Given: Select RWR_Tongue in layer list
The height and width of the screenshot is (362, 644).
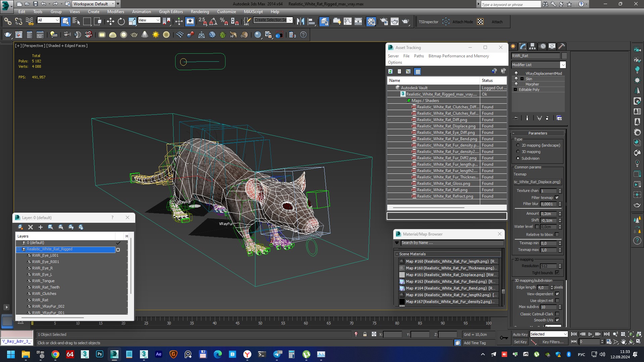Looking at the screenshot, I should click(x=43, y=281).
